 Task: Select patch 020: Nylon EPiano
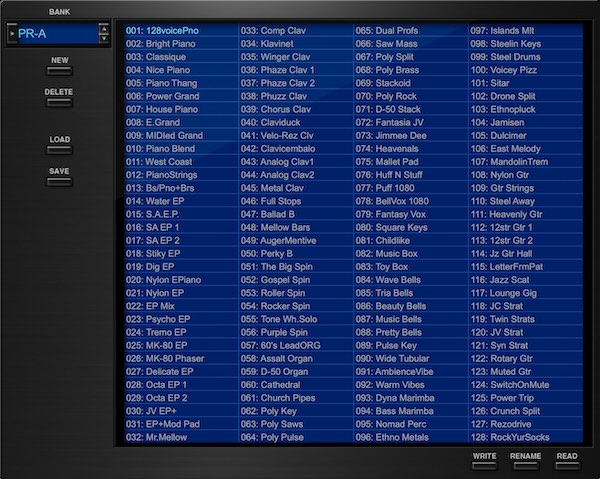181,280
